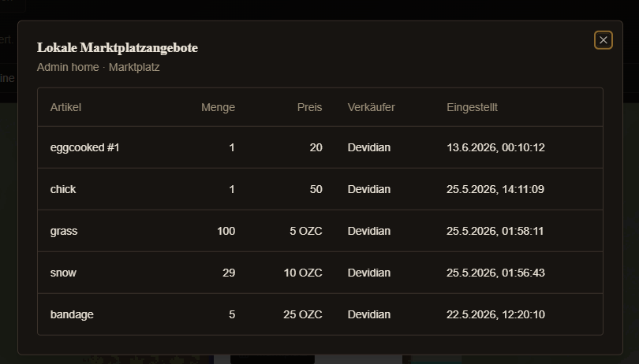Click the quantity 100 for grass
639x364 pixels.
tap(226, 231)
